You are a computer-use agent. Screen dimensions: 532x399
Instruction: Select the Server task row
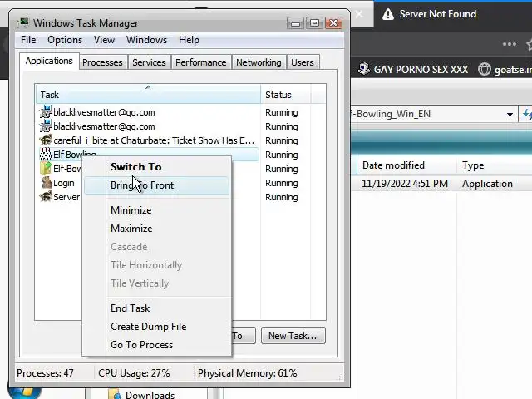pos(59,197)
